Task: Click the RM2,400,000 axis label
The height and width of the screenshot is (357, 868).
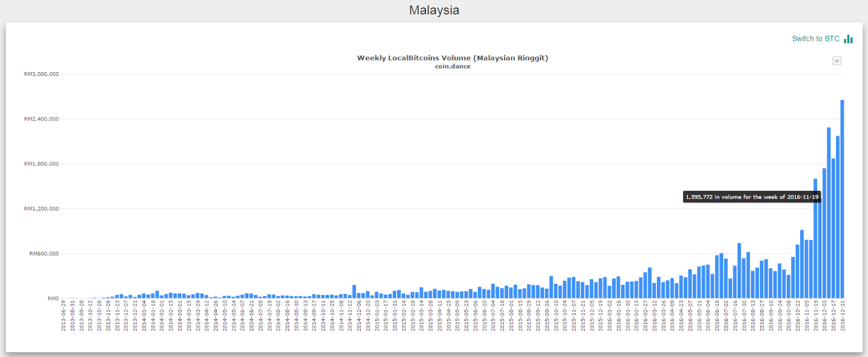Action: point(41,119)
